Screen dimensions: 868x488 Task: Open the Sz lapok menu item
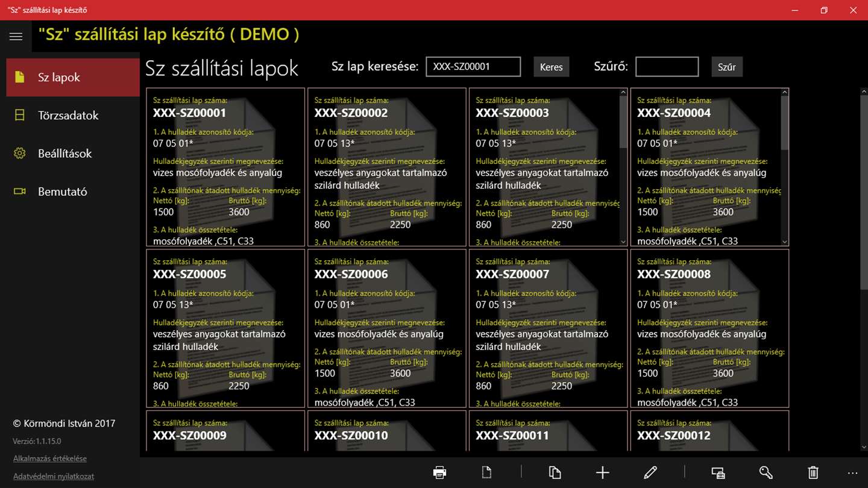coord(73,77)
